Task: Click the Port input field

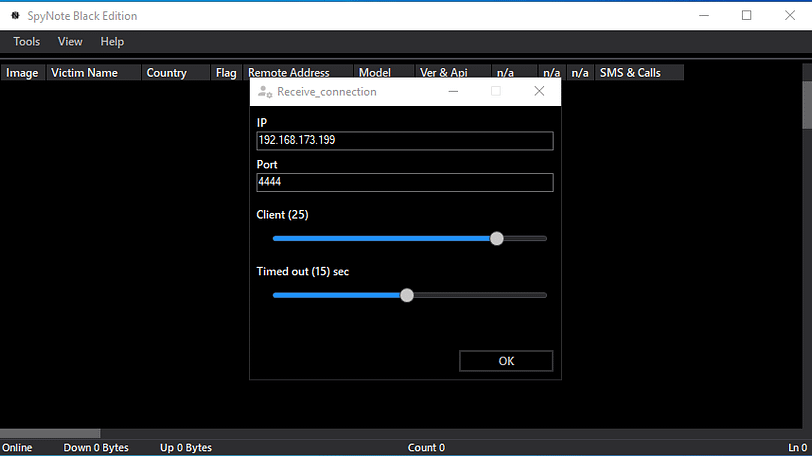Action: [x=404, y=182]
